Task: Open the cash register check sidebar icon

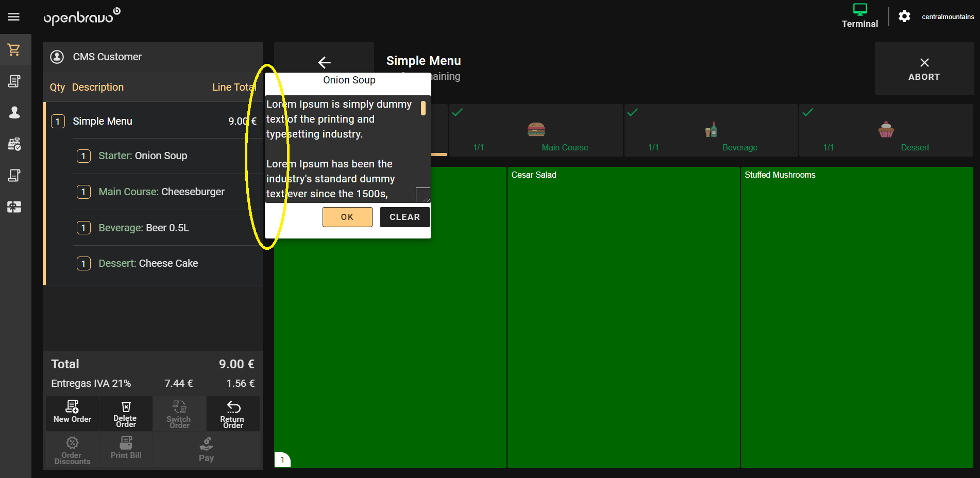Action: [x=14, y=144]
